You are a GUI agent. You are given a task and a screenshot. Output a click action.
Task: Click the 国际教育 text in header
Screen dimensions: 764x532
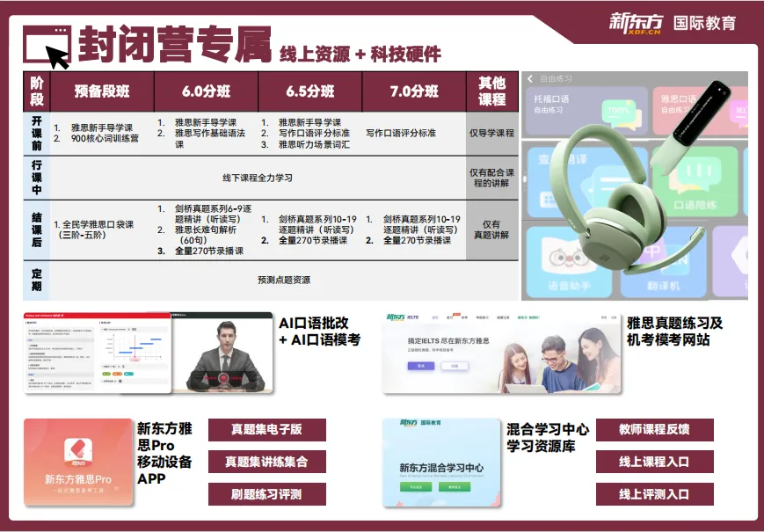pyautogui.click(x=704, y=23)
